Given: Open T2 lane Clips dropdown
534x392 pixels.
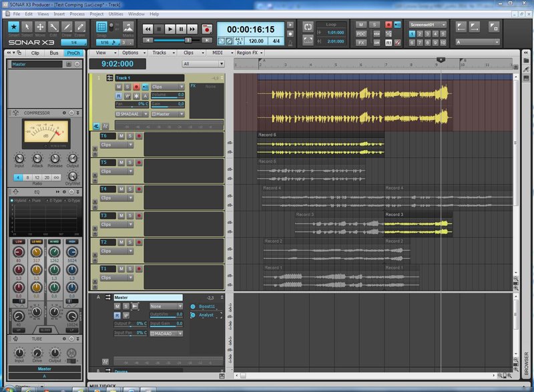Looking at the screenshot, I should pyautogui.click(x=116, y=251).
